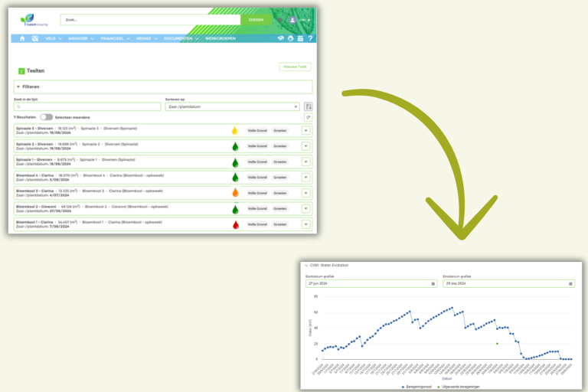Open the Startdatum grafiek calendar icon
Screen dimensions: 588x392
433,283
